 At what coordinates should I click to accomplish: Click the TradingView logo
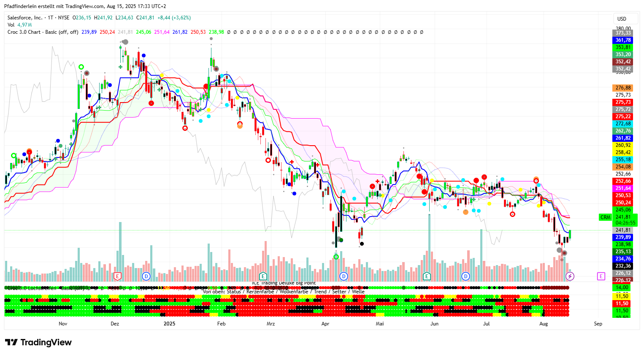(x=38, y=342)
